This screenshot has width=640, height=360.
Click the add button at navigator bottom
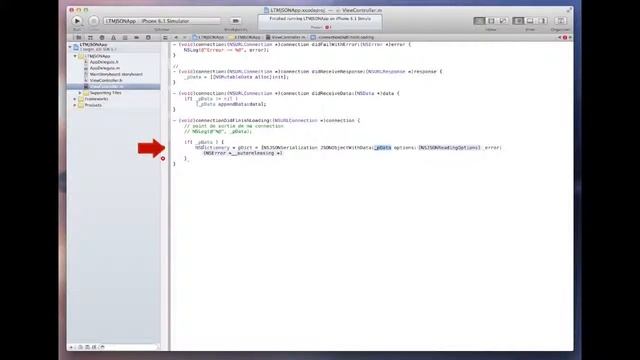pyautogui.click(x=71, y=347)
